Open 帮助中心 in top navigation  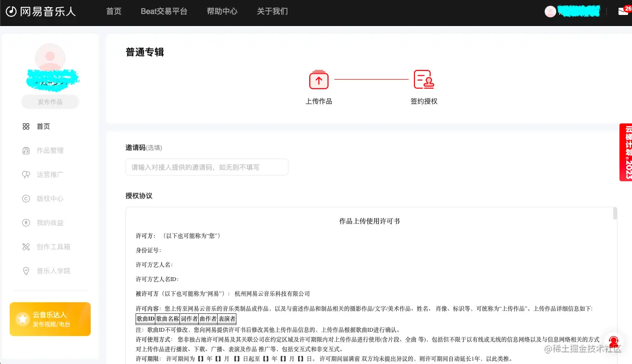point(222,11)
